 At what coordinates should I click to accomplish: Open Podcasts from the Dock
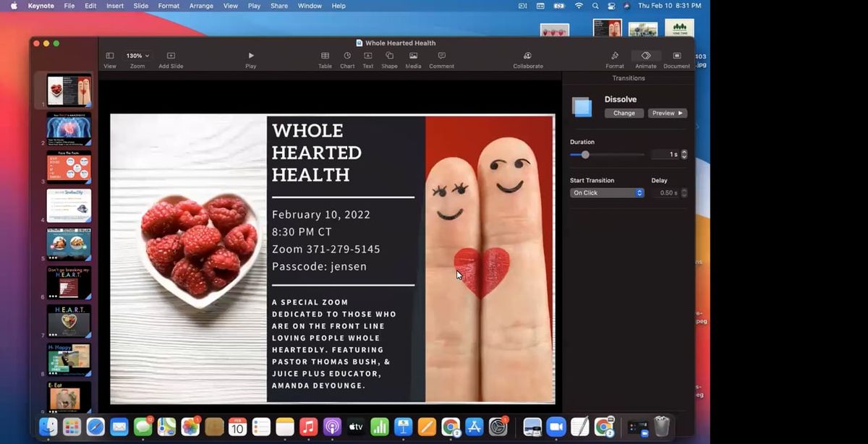332,427
